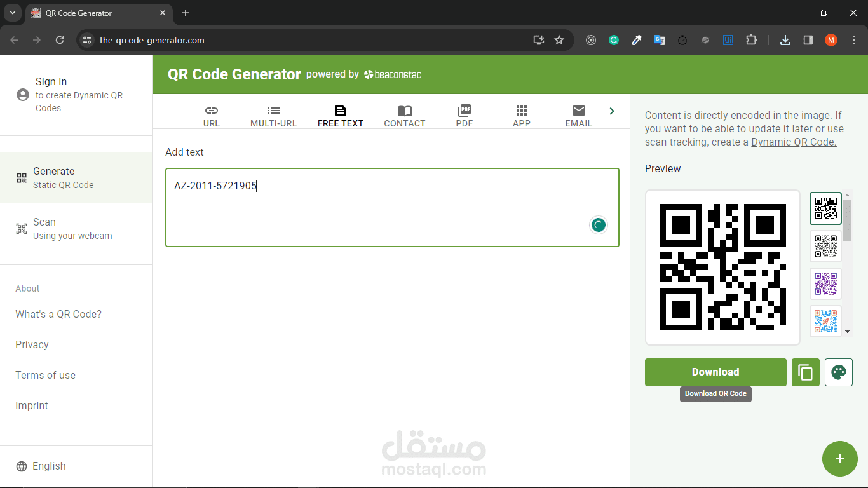The width and height of the screenshot is (868, 488).
Task: Click the gray round extension icon
Action: coord(705,40)
